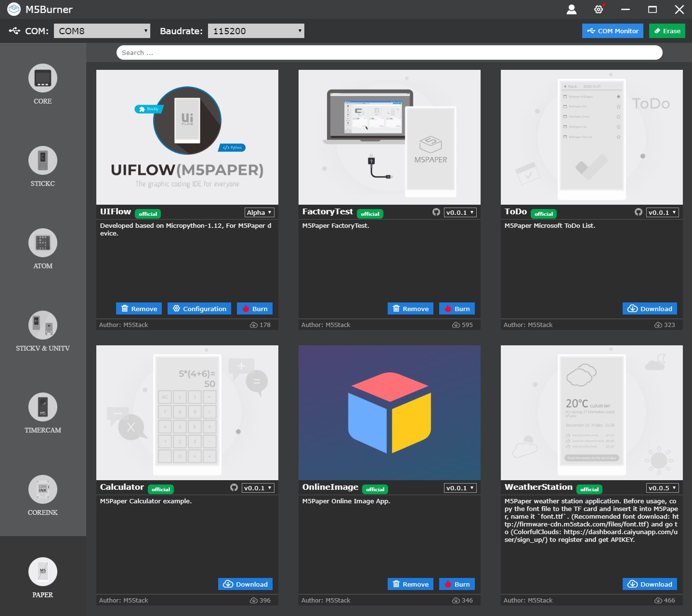
Task: Click 'M5Paper FactoryTest.' description
Action: coord(336,225)
